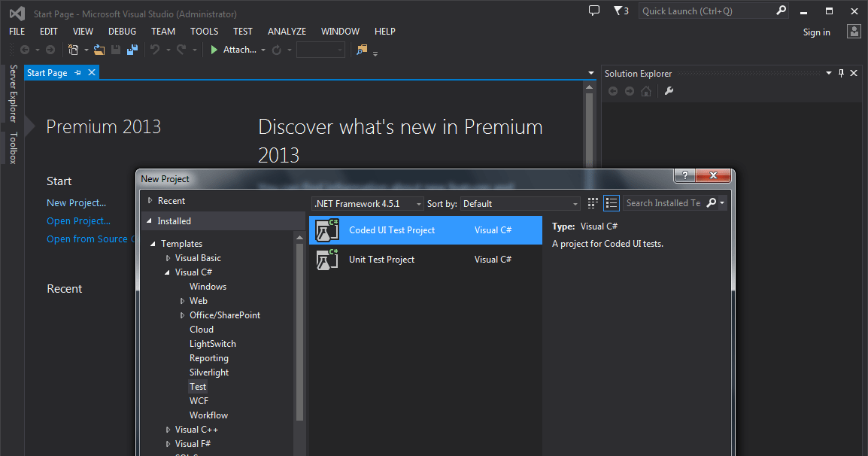Switch to small icons view in dialog
The width and height of the screenshot is (868, 456).
(593, 203)
